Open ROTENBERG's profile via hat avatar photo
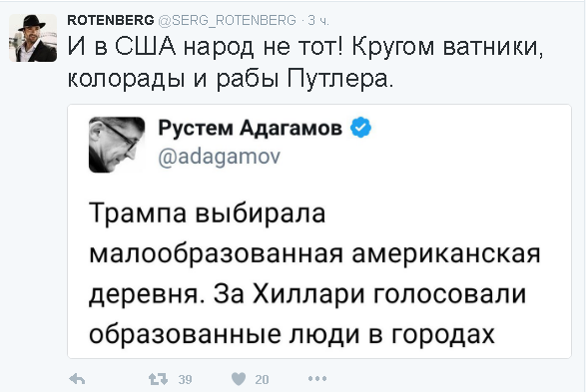The image size is (586, 392). tap(33, 38)
